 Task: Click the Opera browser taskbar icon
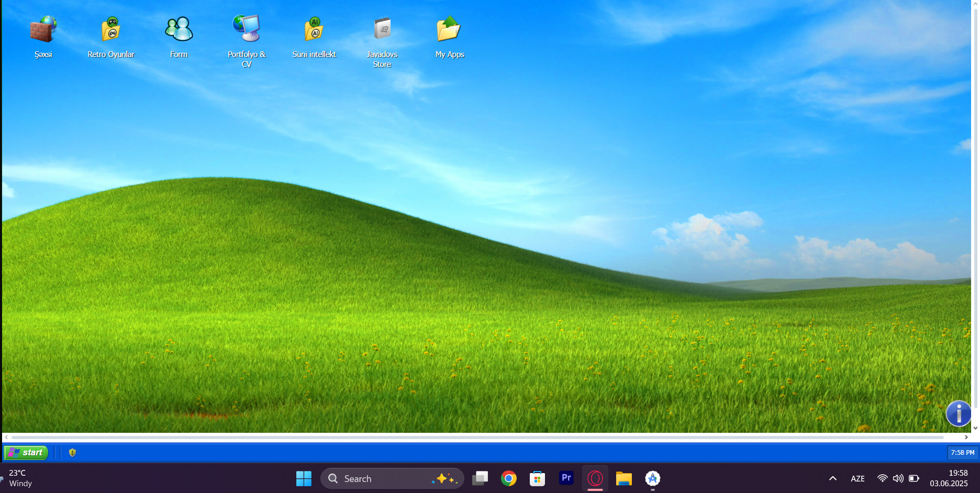(x=595, y=478)
